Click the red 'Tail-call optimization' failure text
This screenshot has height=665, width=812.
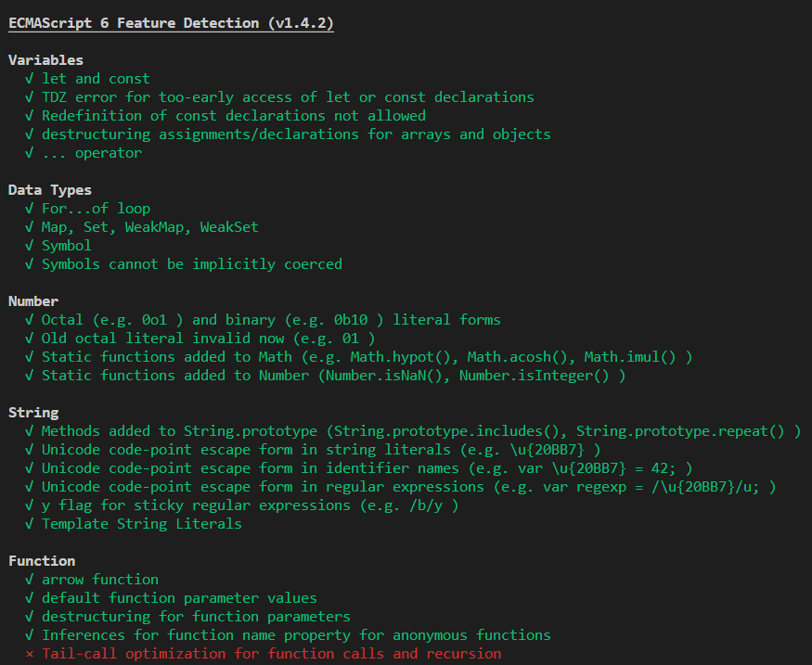(x=271, y=654)
